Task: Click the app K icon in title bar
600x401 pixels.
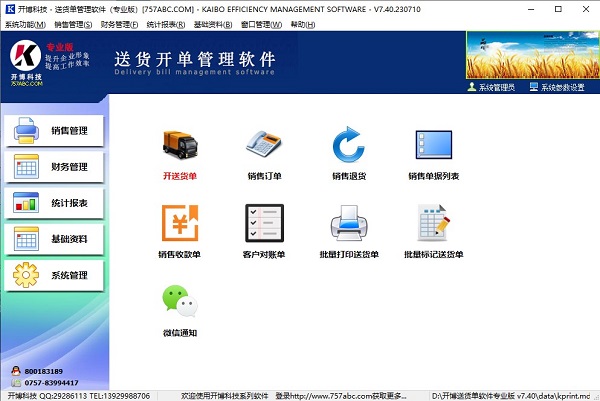Action: [10, 9]
